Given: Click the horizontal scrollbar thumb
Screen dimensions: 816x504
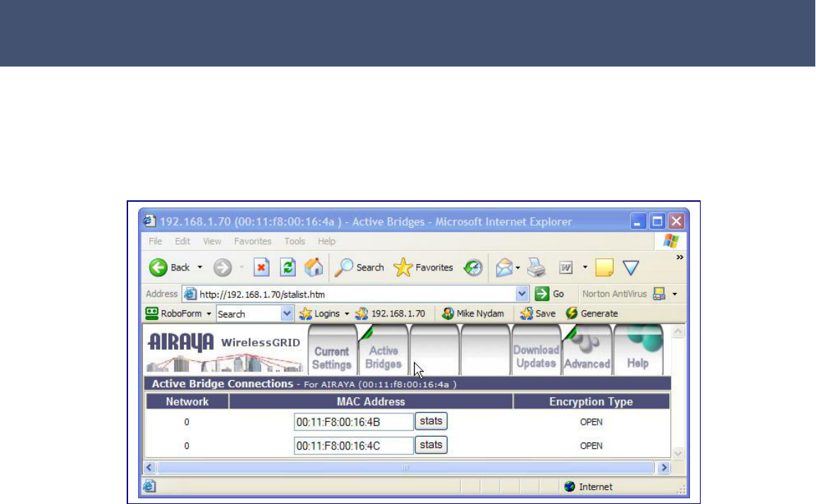Looking at the screenshot, I should click(x=406, y=467).
